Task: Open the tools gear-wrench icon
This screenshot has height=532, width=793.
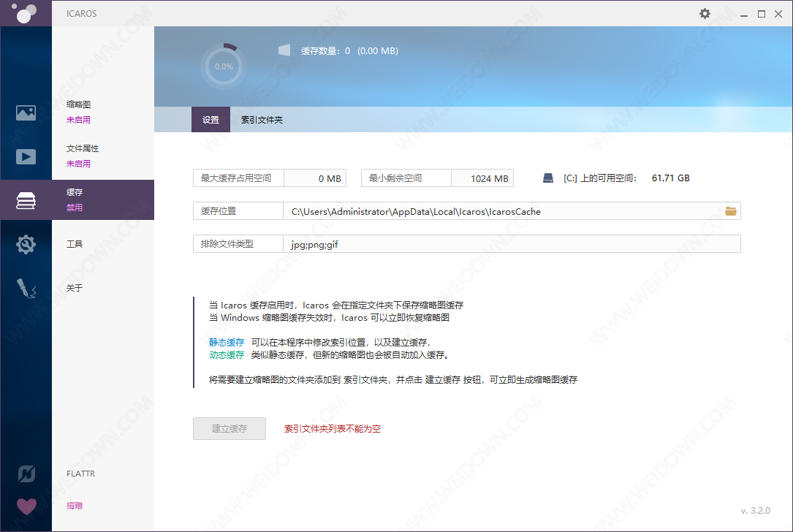Action: [x=26, y=244]
